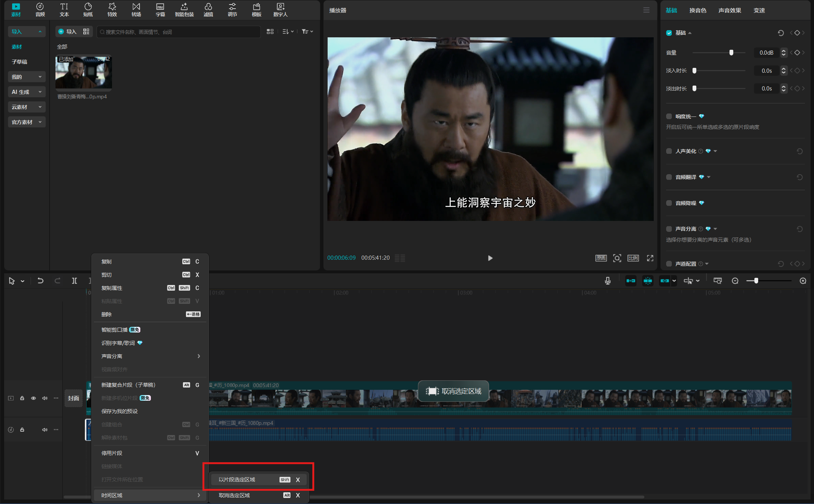This screenshot has height=504, width=814.
Task: Choose 取消选定区域 in the submenu
Action: click(x=258, y=495)
